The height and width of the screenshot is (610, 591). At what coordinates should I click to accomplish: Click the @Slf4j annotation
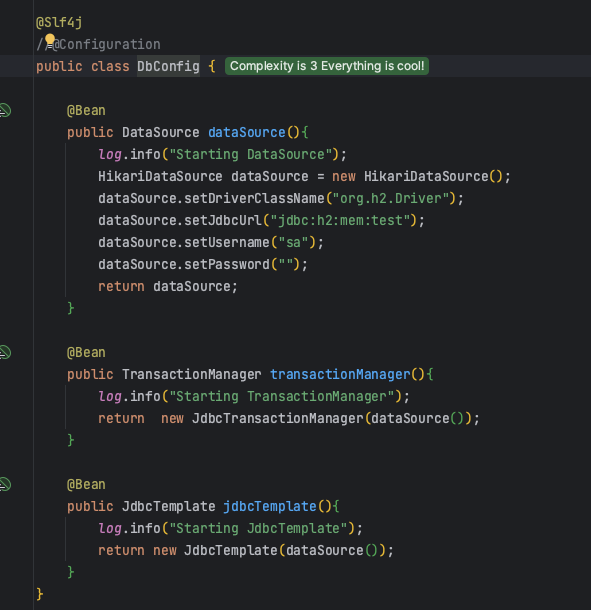click(59, 22)
